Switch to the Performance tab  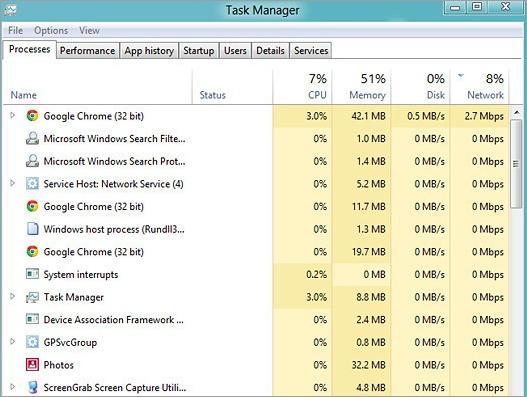[88, 50]
